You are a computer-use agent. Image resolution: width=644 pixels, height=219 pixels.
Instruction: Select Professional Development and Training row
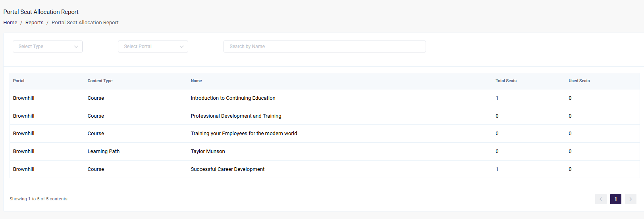[324, 116]
